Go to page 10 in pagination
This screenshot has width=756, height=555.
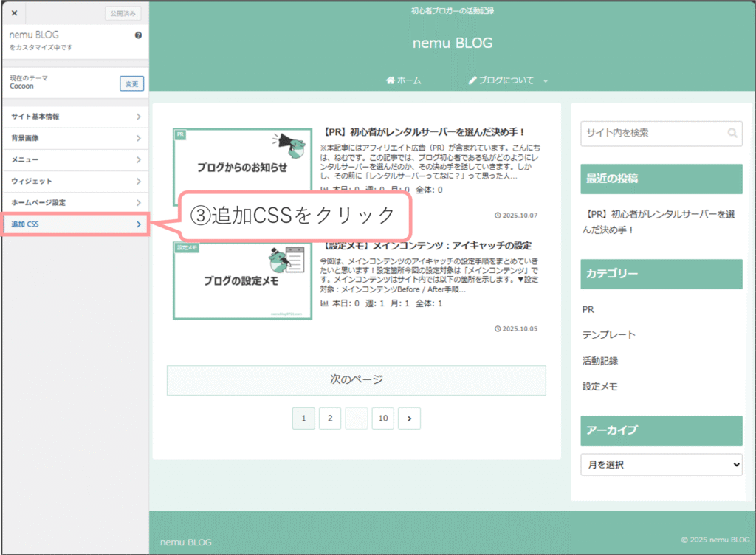tap(382, 418)
